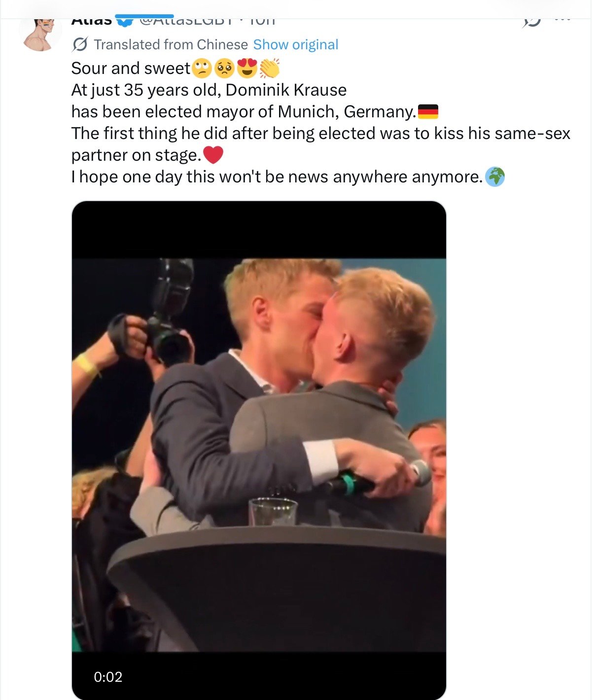Click the 'Translated from Chinese' label
Viewport: 597px width, 700px height.
[171, 45]
